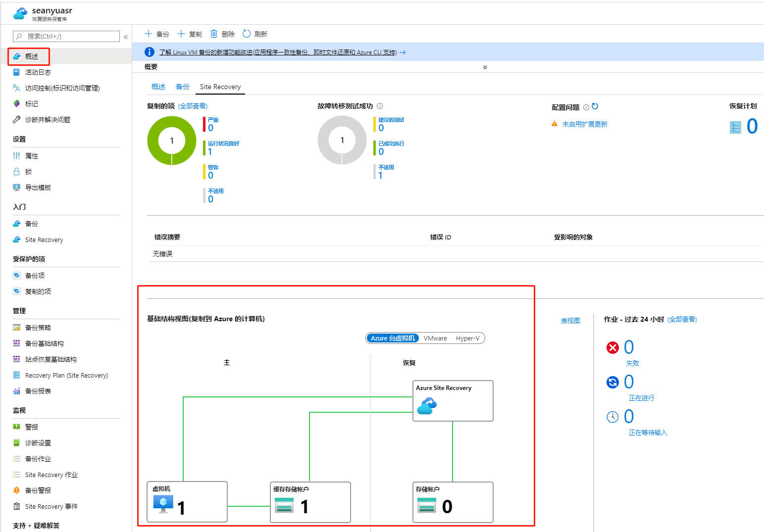Click the failover test donut chart
764x532 pixels.
point(342,140)
